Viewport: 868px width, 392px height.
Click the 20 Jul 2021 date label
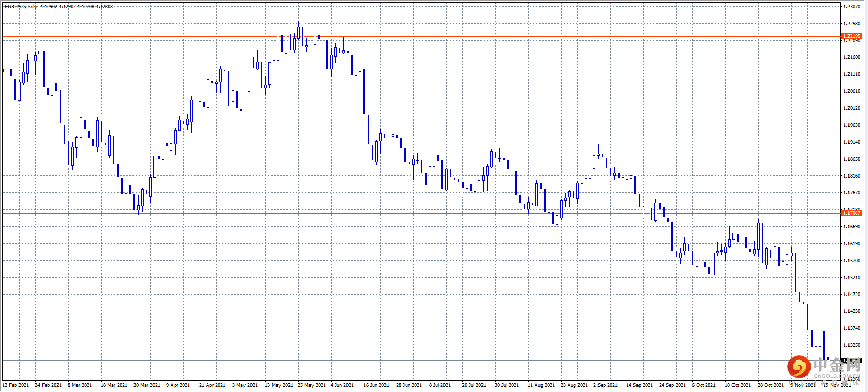pyautogui.click(x=474, y=385)
